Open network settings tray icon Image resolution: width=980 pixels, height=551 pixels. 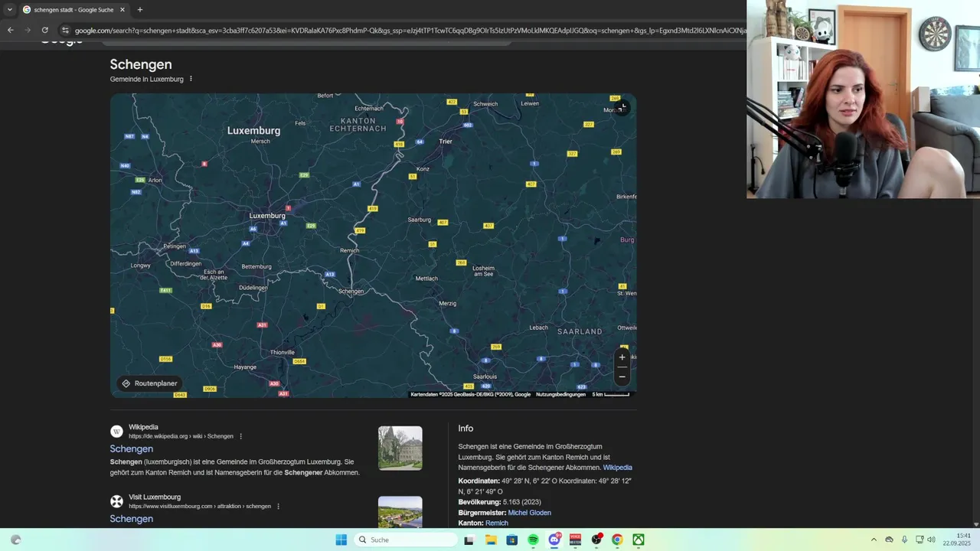pos(920,540)
